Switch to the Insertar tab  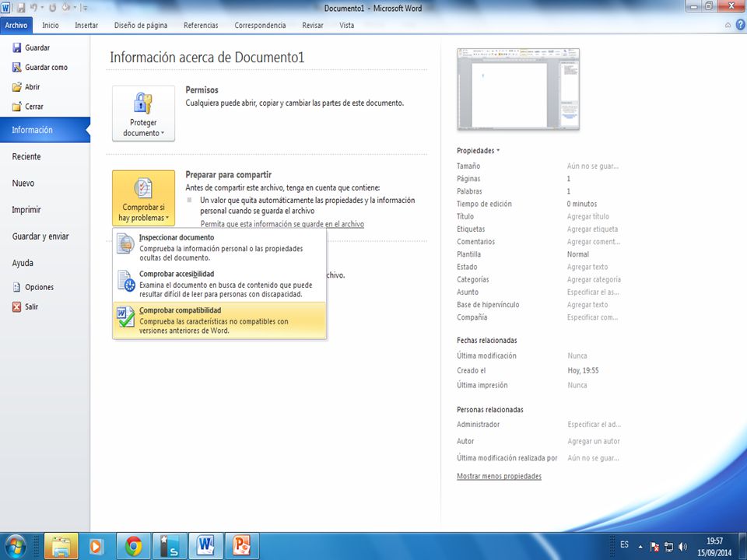pos(86,25)
